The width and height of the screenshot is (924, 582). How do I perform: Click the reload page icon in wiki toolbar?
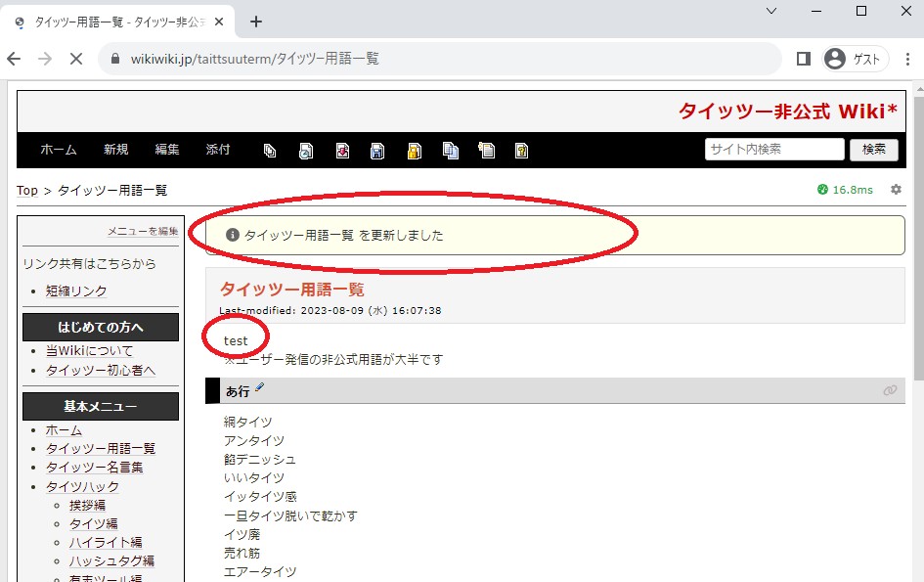pos(305,151)
